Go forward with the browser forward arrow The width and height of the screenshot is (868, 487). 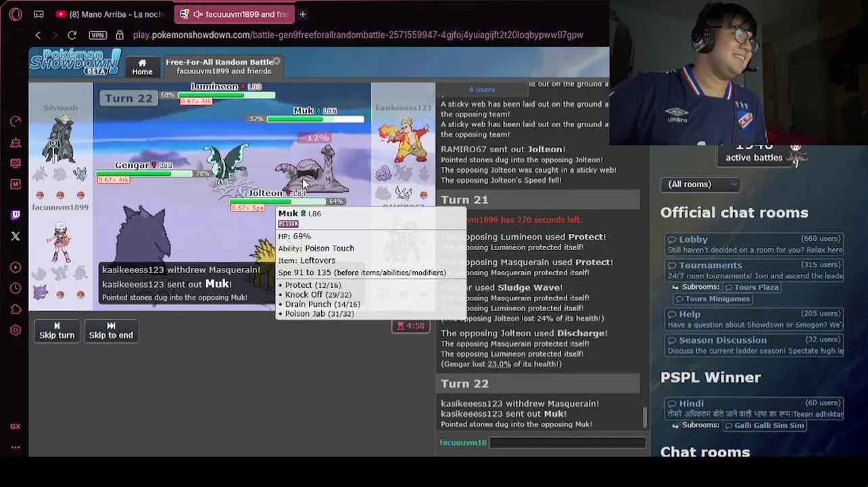coord(55,35)
